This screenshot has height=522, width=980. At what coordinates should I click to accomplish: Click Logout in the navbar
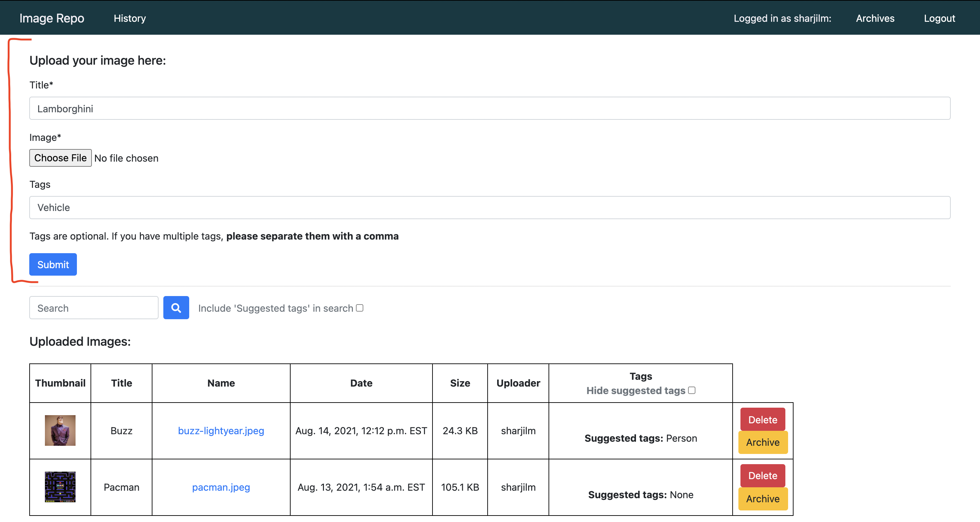(939, 18)
